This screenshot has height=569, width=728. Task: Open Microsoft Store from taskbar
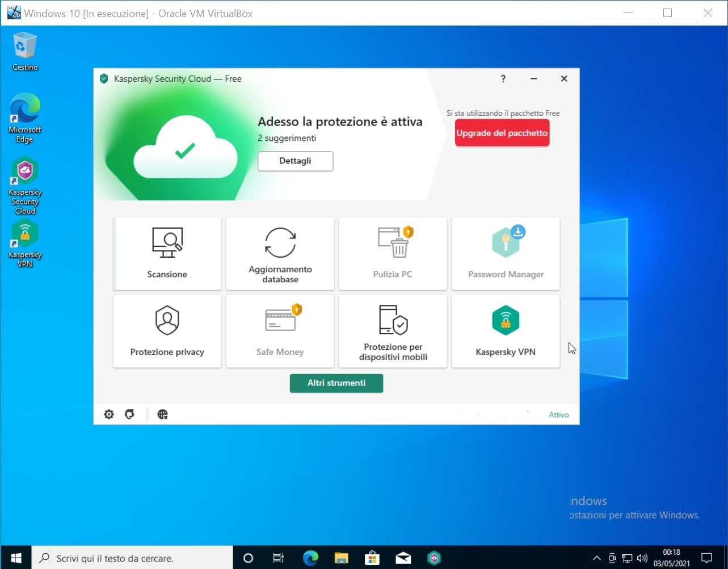pos(372,558)
